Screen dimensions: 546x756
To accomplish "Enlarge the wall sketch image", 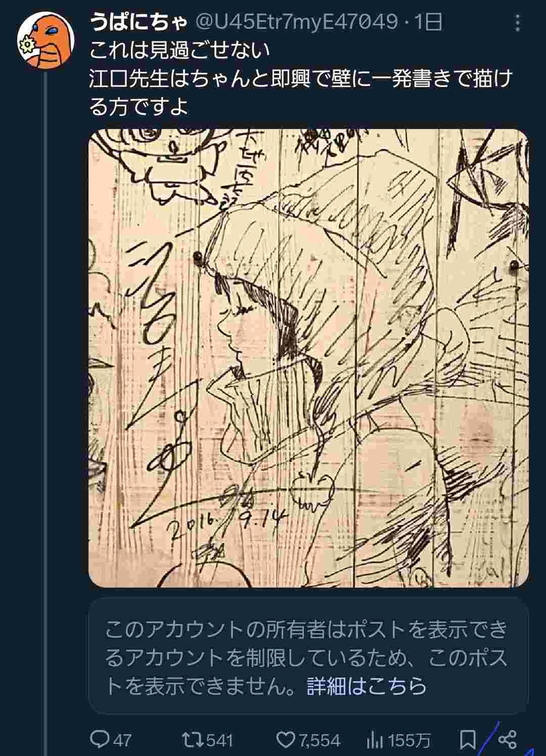I will 308,358.
